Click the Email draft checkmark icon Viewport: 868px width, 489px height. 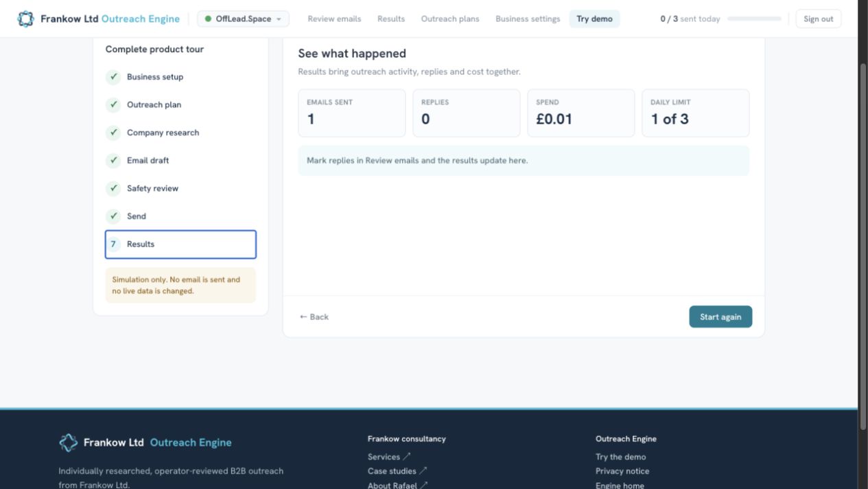[x=114, y=161]
